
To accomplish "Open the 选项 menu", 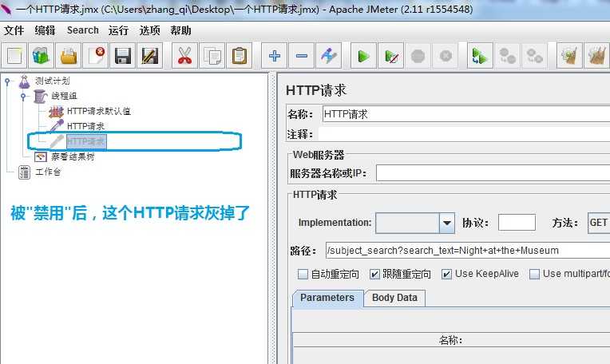I will [149, 30].
